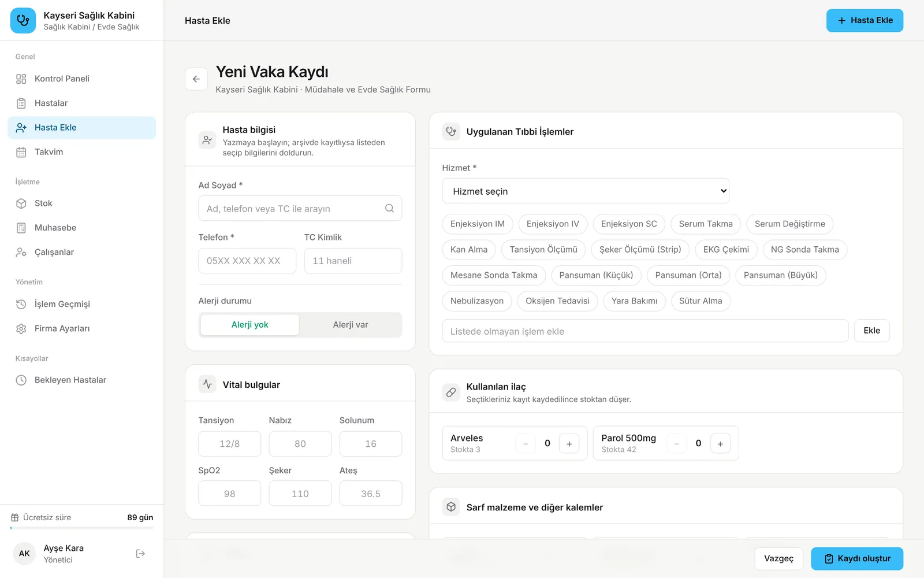Click the Kaydı oluştur button
Image resolution: width=924 pixels, height=578 pixels.
point(857,558)
